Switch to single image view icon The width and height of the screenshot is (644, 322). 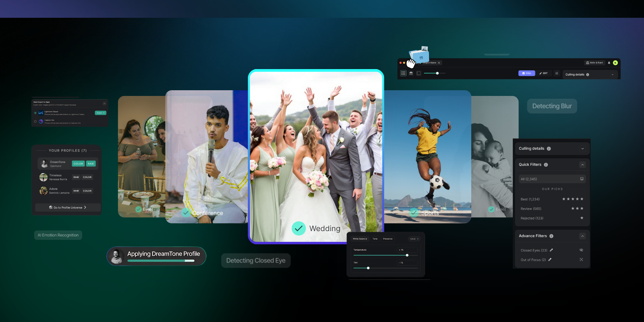pyautogui.click(x=419, y=73)
